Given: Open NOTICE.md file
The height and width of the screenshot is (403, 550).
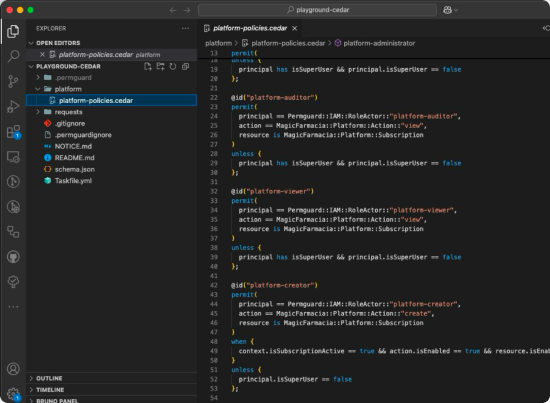Looking at the screenshot, I should coord(112,146).
